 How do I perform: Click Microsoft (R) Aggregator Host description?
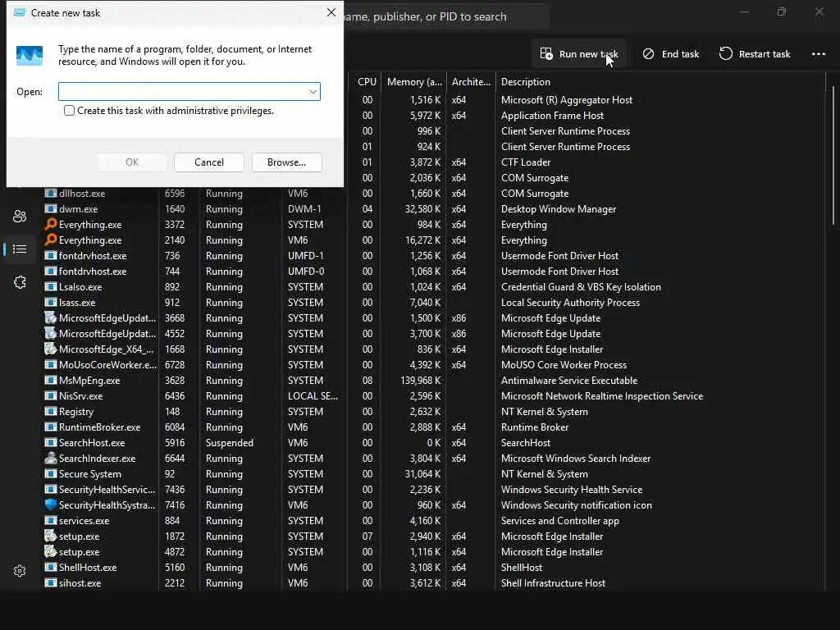tap(567, 100)
